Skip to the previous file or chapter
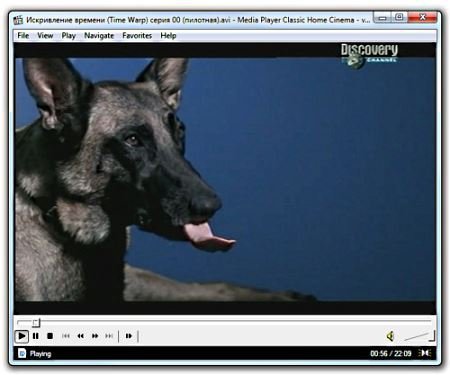 coord(66,336)
